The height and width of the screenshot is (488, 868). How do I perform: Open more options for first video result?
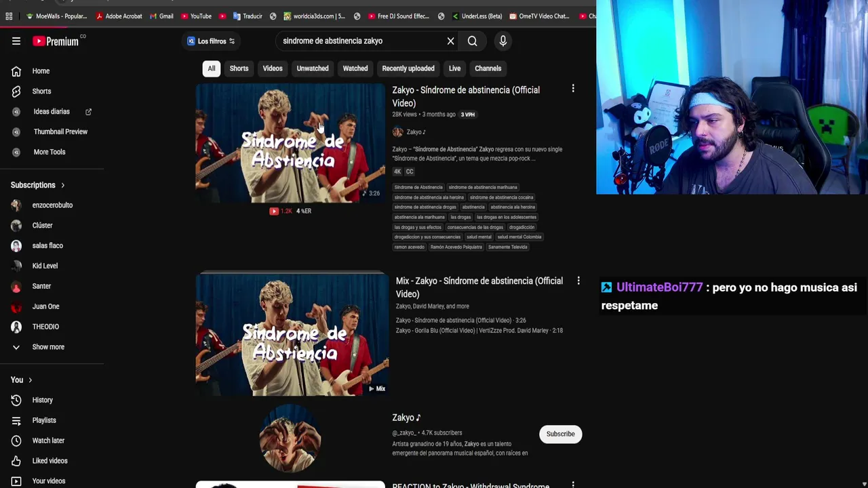click(573, 89)
